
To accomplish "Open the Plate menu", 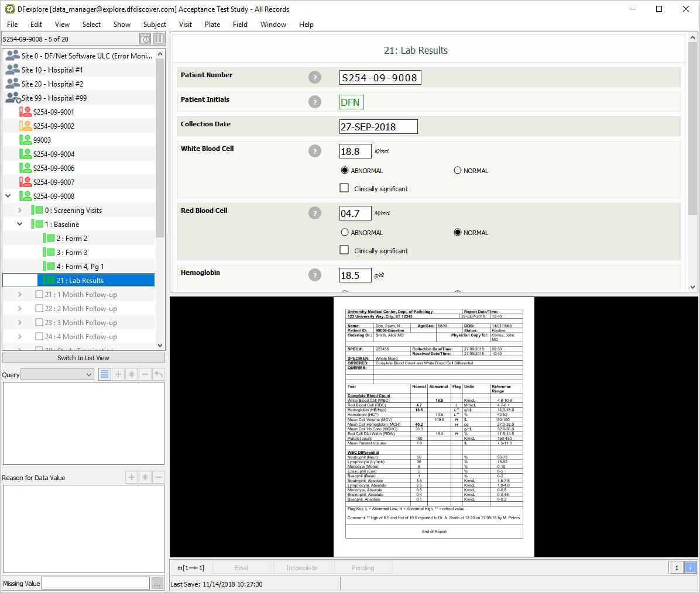I will 212,25.
